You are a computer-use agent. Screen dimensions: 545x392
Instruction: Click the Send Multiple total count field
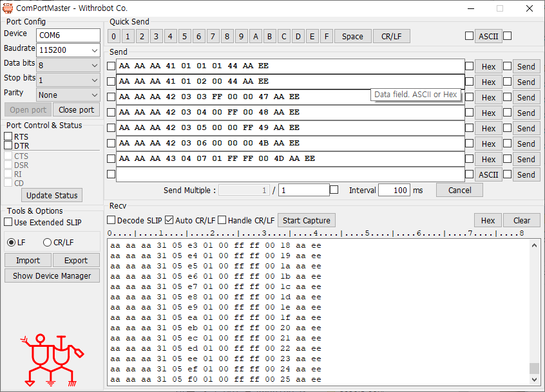(x=304, y=191)
